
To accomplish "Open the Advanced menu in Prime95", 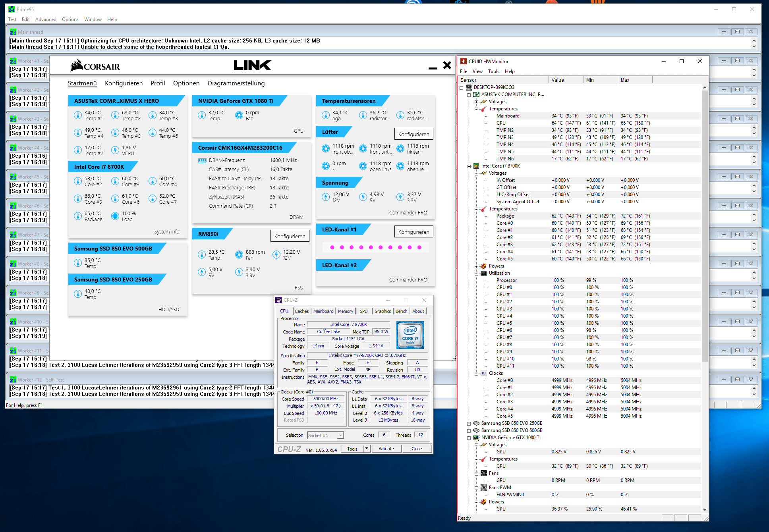I will [x=46, y=19].
